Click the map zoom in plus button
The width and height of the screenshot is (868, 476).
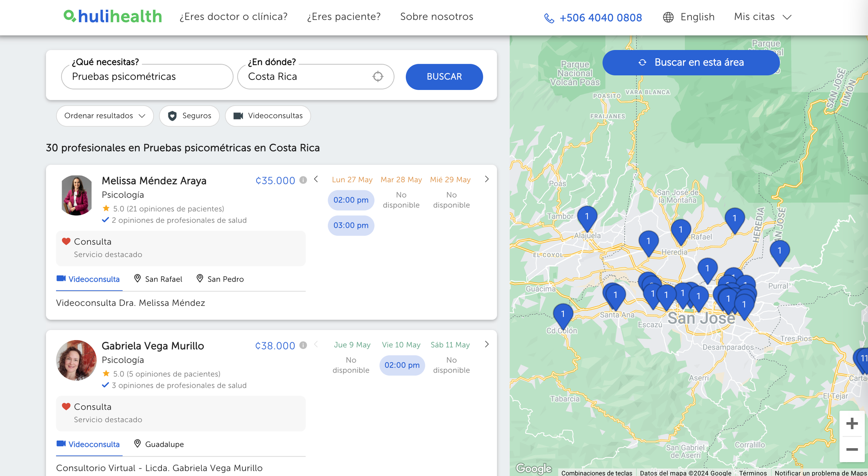tap(852, 423)
